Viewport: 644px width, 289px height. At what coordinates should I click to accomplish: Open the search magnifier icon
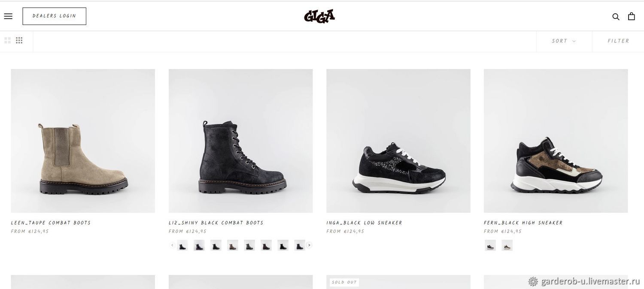tap(616, 17)
